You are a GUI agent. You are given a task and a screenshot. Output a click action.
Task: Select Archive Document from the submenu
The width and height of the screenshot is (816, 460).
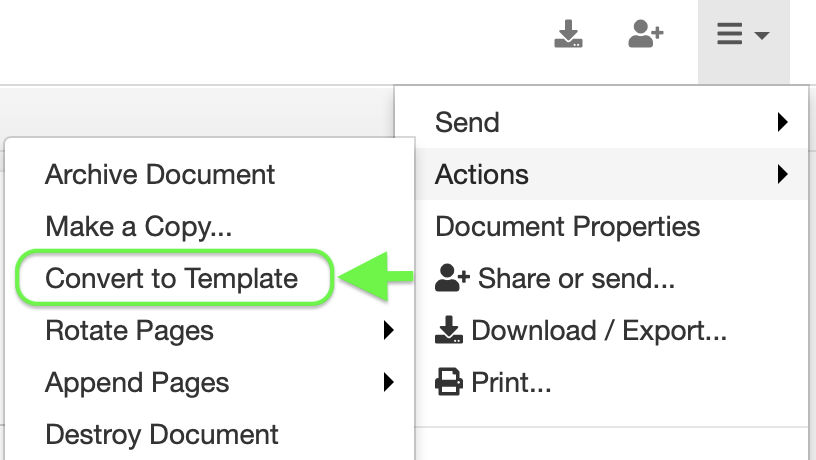pyautogui.click(x=160, y=175)
